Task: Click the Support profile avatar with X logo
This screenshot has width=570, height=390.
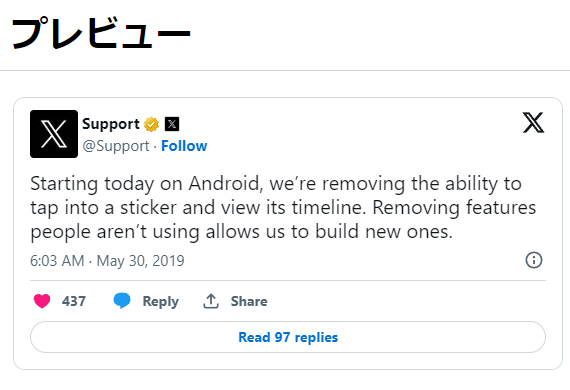Action: pos(54,134)
